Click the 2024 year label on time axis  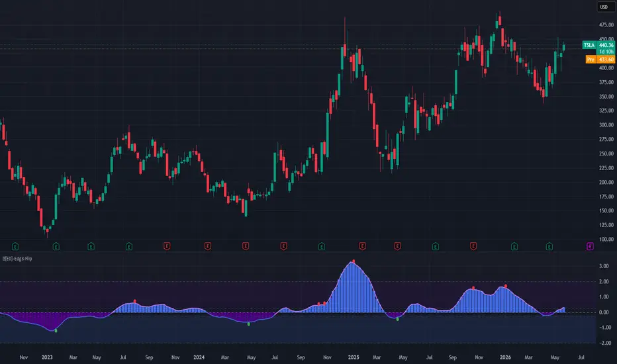199,357
